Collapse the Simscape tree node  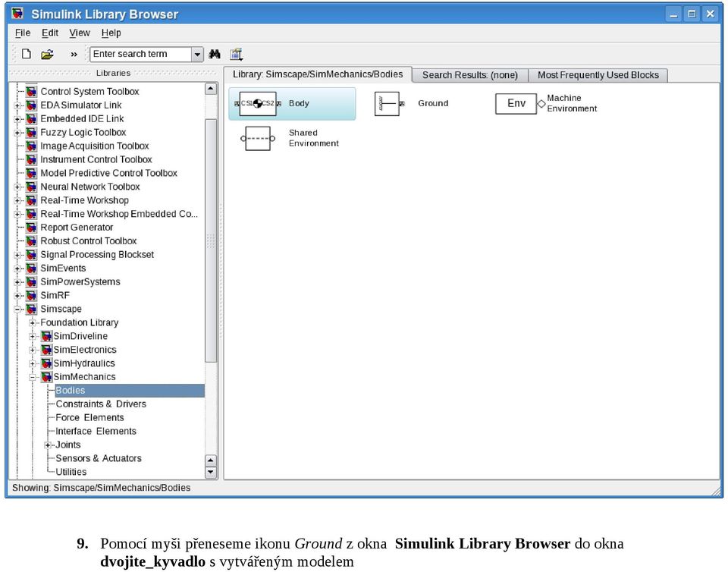(x=17, y=310)
